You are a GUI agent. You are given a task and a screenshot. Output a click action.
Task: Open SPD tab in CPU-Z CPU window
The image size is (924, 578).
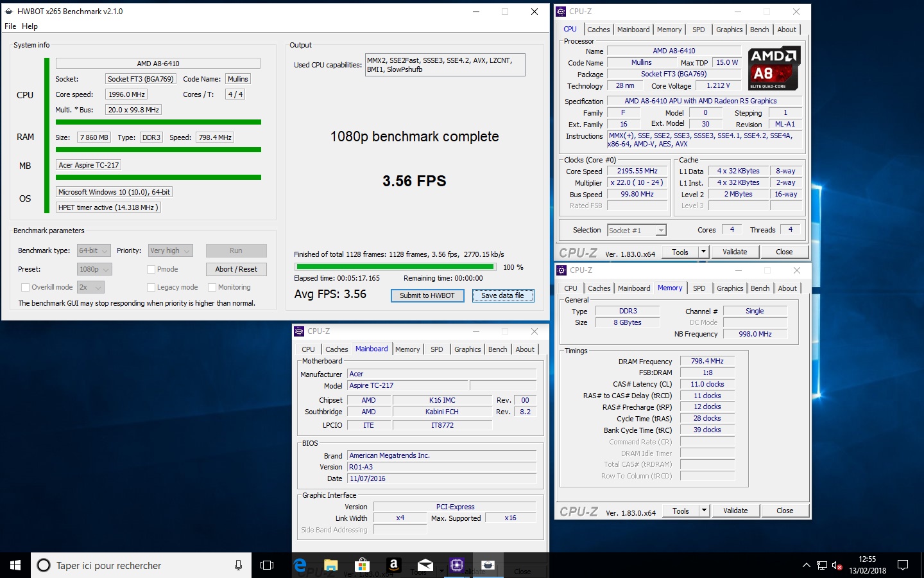click(699, 30)
